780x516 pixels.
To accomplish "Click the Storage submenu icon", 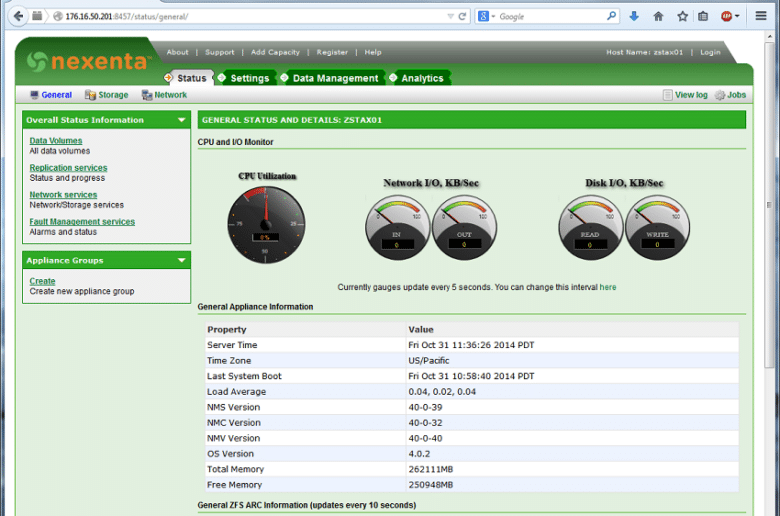I will tap(90, 95).
